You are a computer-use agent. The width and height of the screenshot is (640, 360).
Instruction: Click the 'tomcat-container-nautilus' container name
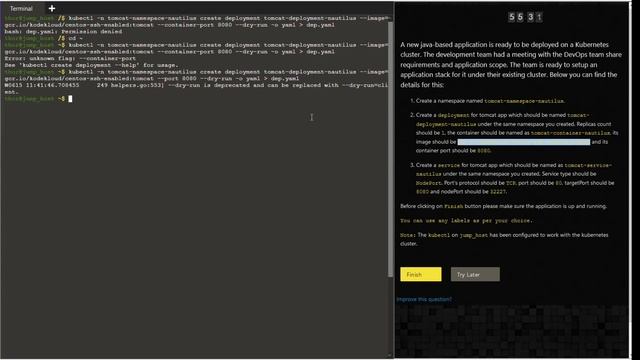tap(570, 133)
